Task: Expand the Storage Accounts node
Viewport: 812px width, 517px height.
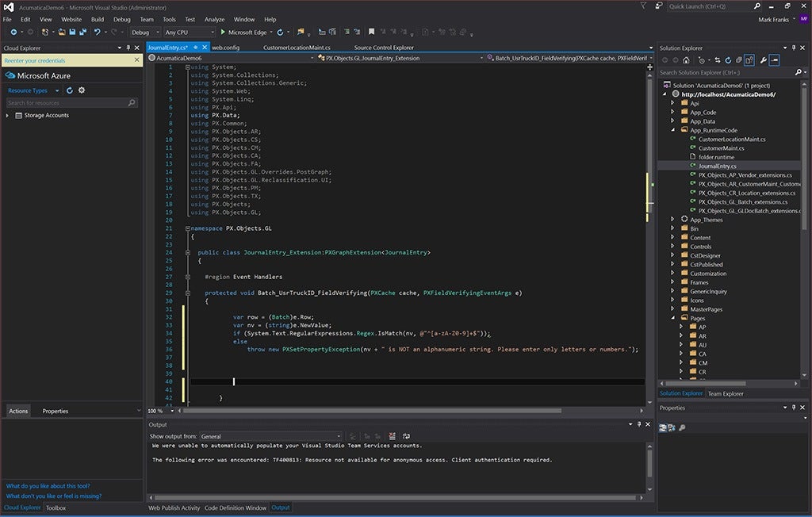Action: point(7,116)
